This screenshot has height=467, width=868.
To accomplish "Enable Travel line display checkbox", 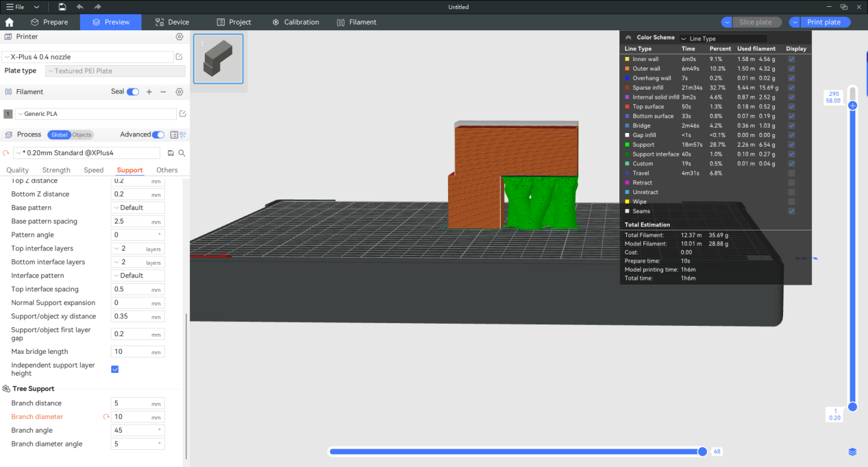I will [x=792, y=173].
